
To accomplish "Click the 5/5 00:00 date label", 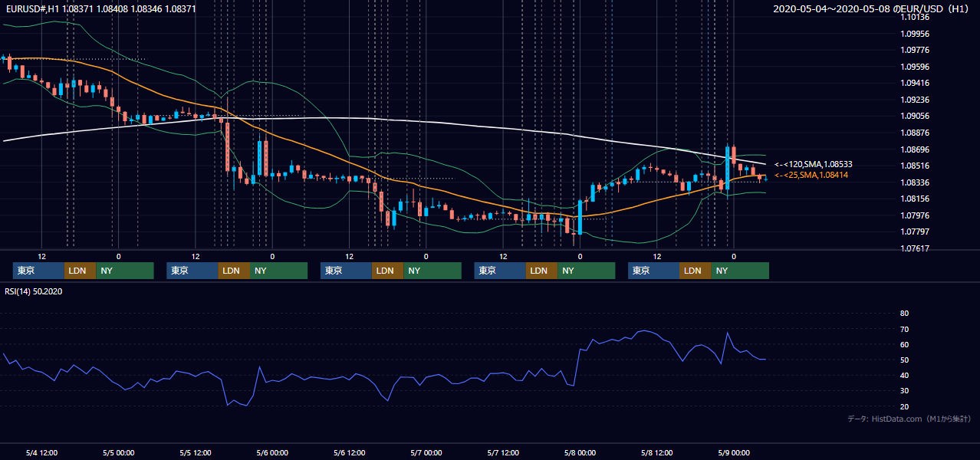I will pos(118,452).
